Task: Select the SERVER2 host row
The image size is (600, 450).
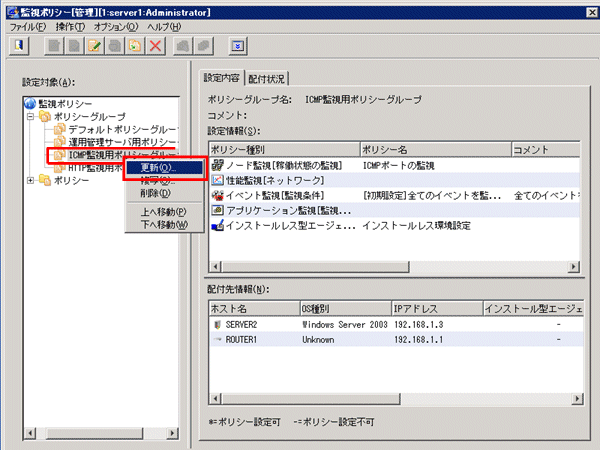Action: 245,325
